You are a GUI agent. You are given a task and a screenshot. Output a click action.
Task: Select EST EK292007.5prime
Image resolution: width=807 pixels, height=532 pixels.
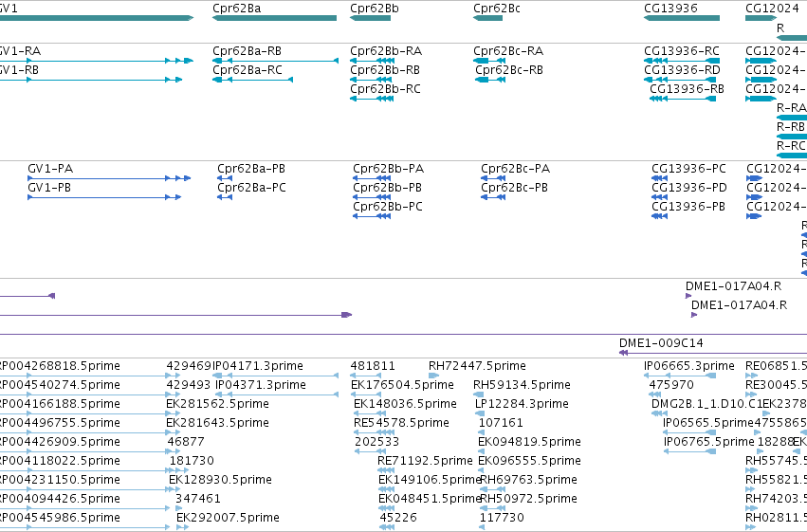[228, 518]
